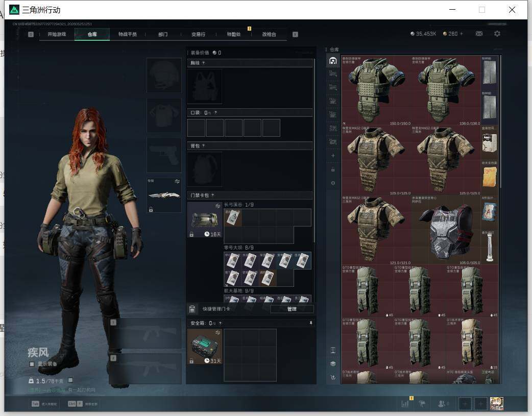Show the 背包 help question mark
The height and width of the screenshot is (416, 532).
203,145
